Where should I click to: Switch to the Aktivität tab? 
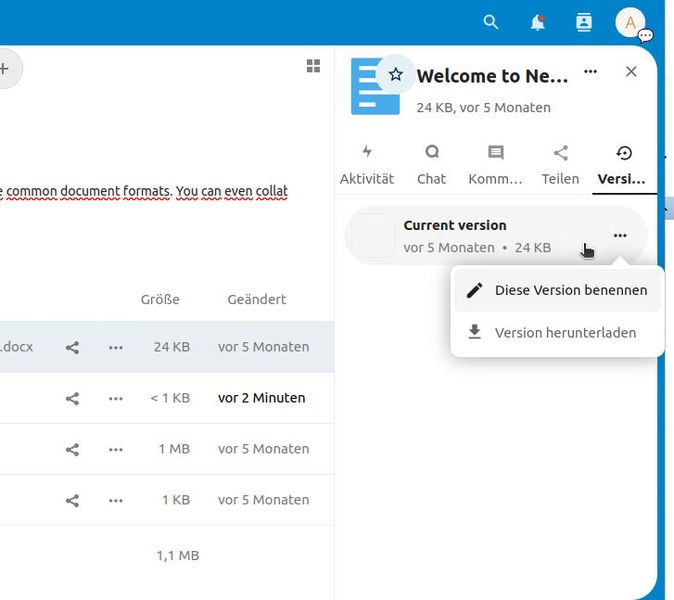pyautogui.click(x=367, y=165)
